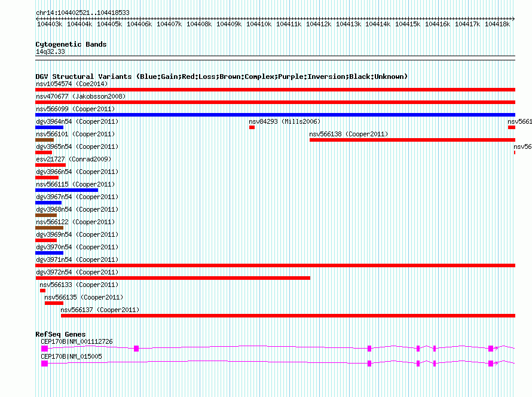Click the 104418k ruler tick label
The image size is (532, 397).
click(497, 24)
